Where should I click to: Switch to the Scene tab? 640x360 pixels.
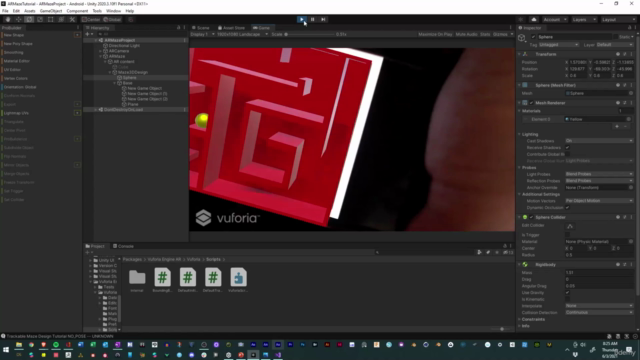pos(201,28)
